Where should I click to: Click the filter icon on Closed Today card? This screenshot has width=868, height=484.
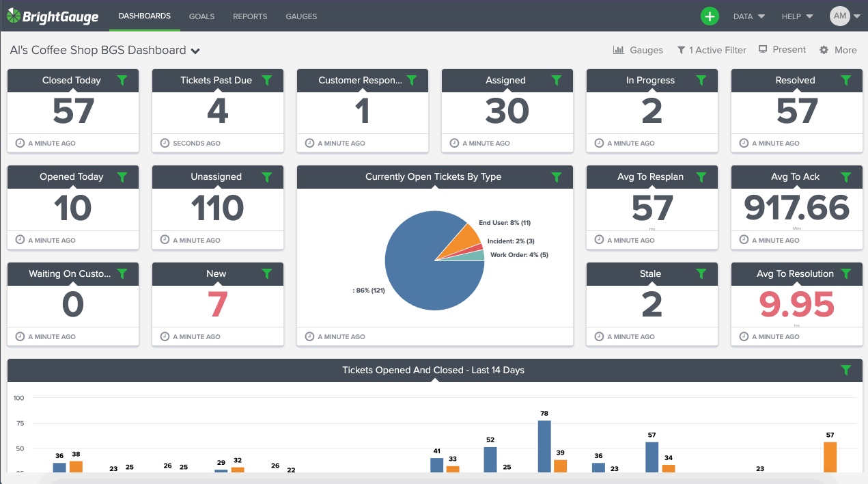[122, 80]
